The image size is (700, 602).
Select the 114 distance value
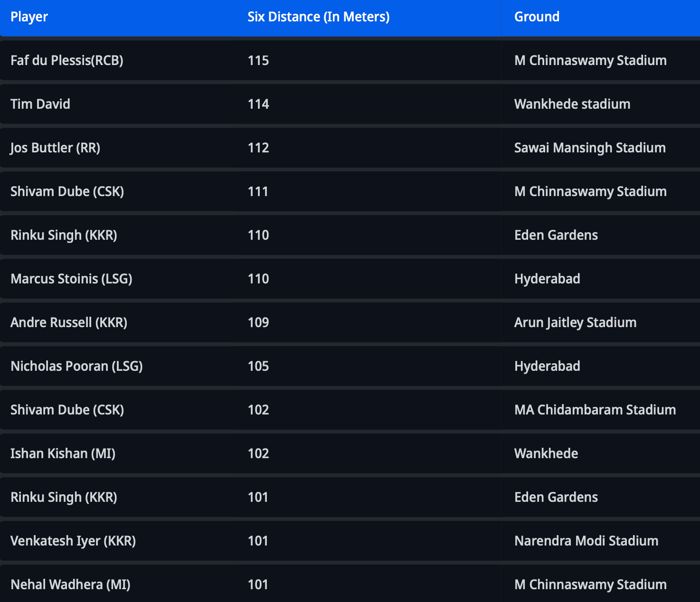258,104
